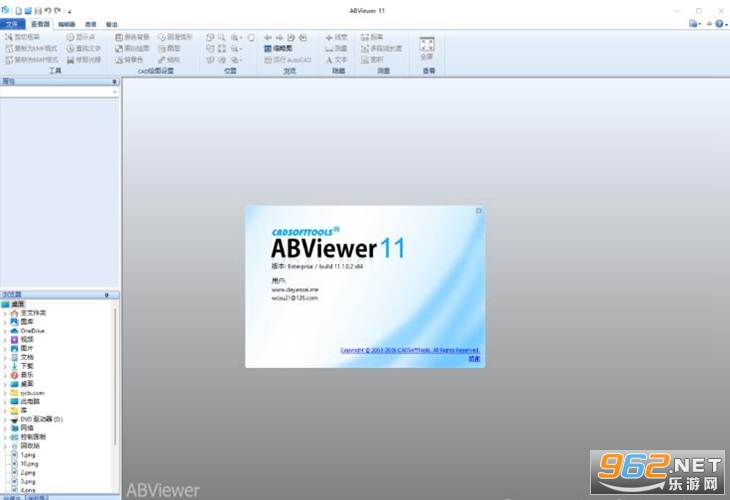Screen dimensions: 730x500
Task: Copy drawing as EMF format (复制为EMF格式)
Action: click(31, 48)
